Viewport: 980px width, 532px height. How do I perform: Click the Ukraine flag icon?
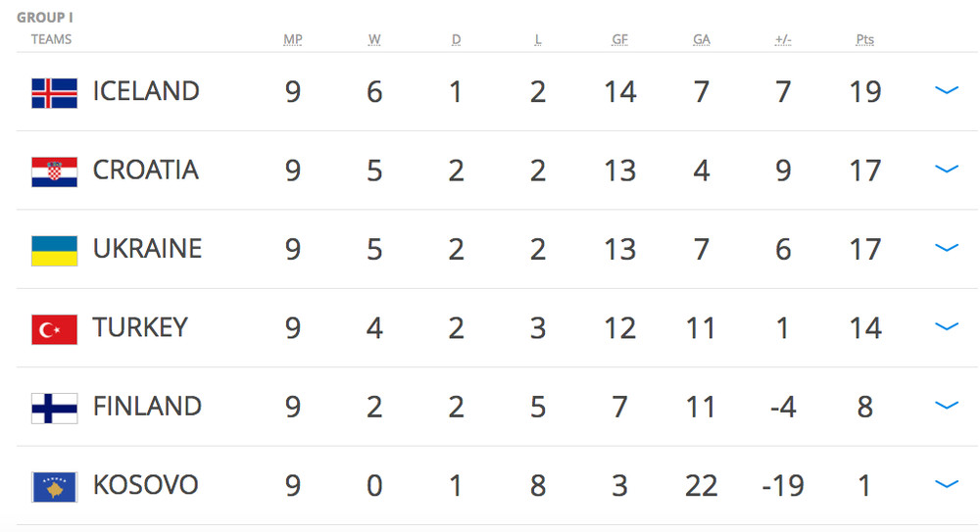[x=54, y=251]
